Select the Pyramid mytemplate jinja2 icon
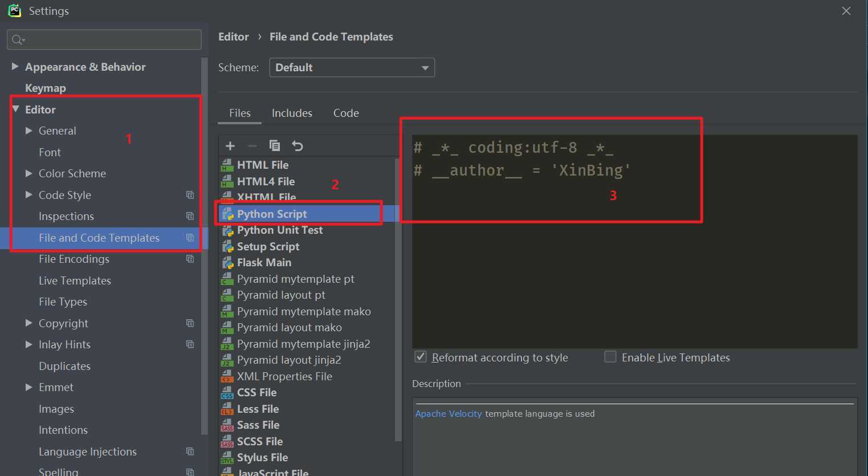Viewport: 868px width, 476px height. click(x=227, y=344)
